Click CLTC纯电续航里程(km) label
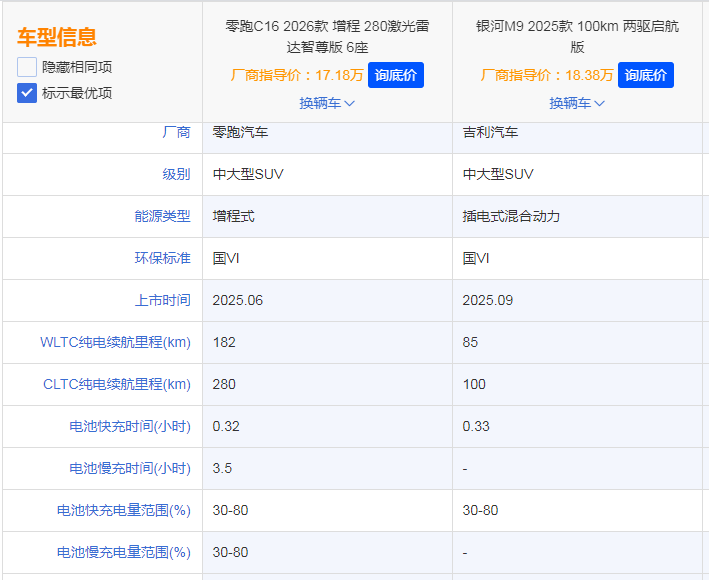Image resolution: width=709 pixels, height=580 pixels. 116,384
